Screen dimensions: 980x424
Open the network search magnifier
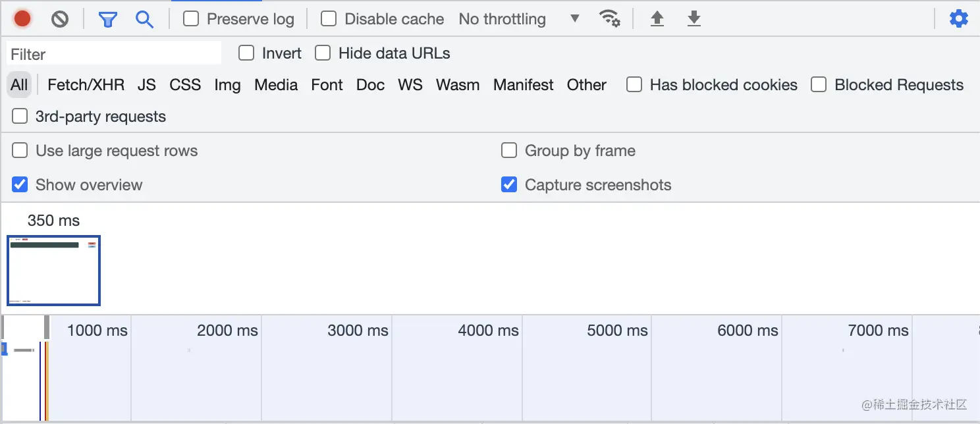[144, 19]
